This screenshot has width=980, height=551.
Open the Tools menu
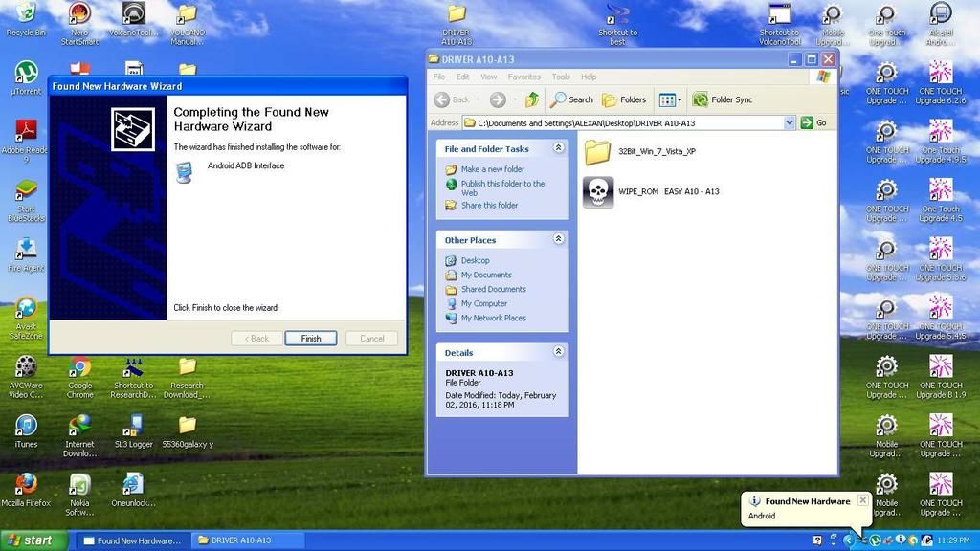(x=561, y=77)
